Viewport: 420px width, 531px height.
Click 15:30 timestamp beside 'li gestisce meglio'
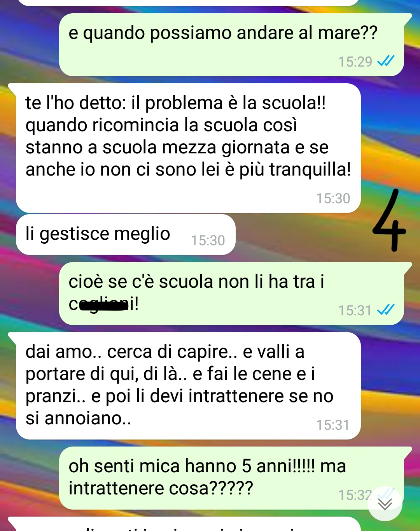point(208,241)
